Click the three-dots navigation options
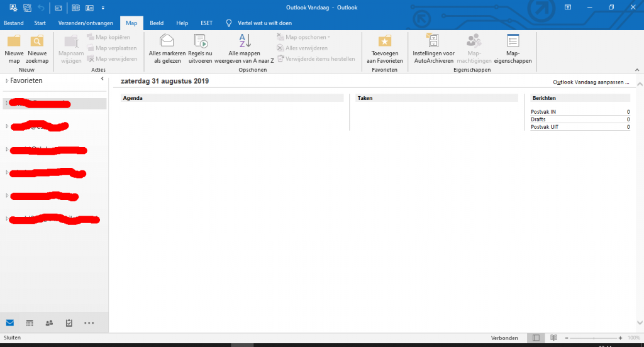 pos(89,322)
